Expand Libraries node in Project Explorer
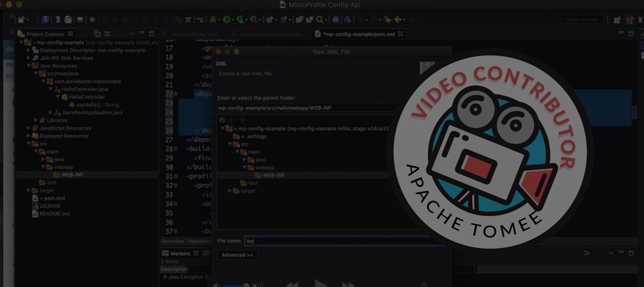The image size is (644, 287). (36, 120)
